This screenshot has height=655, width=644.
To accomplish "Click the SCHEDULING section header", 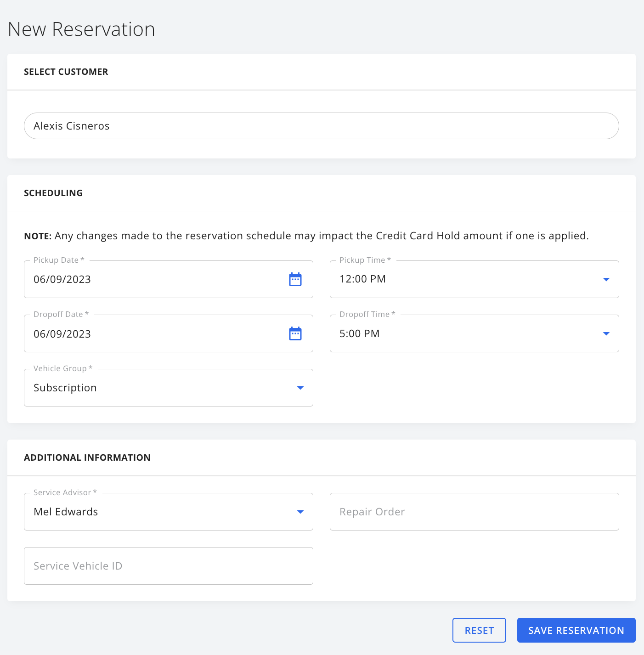I will click(x=53, y=193).
